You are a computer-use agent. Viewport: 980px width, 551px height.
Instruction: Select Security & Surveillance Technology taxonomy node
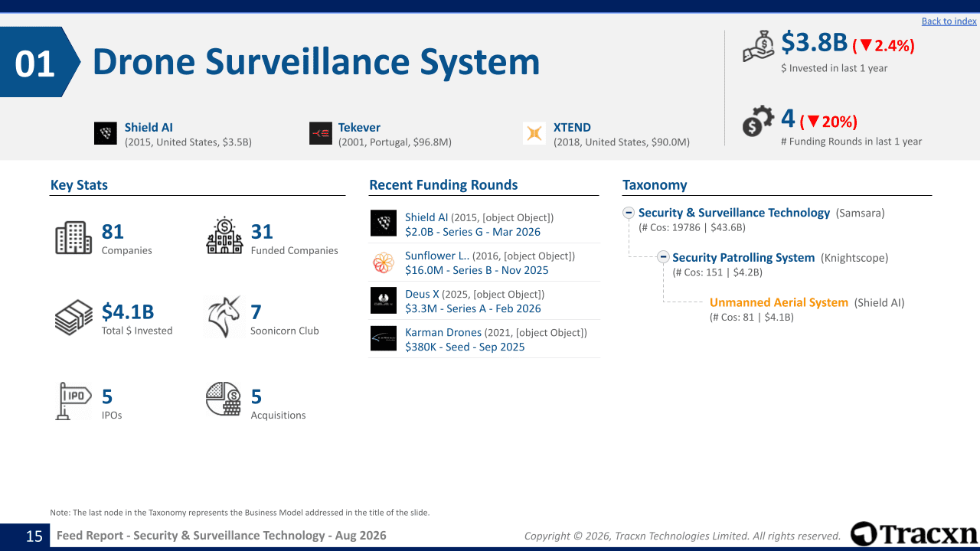[x=734, y=213]
